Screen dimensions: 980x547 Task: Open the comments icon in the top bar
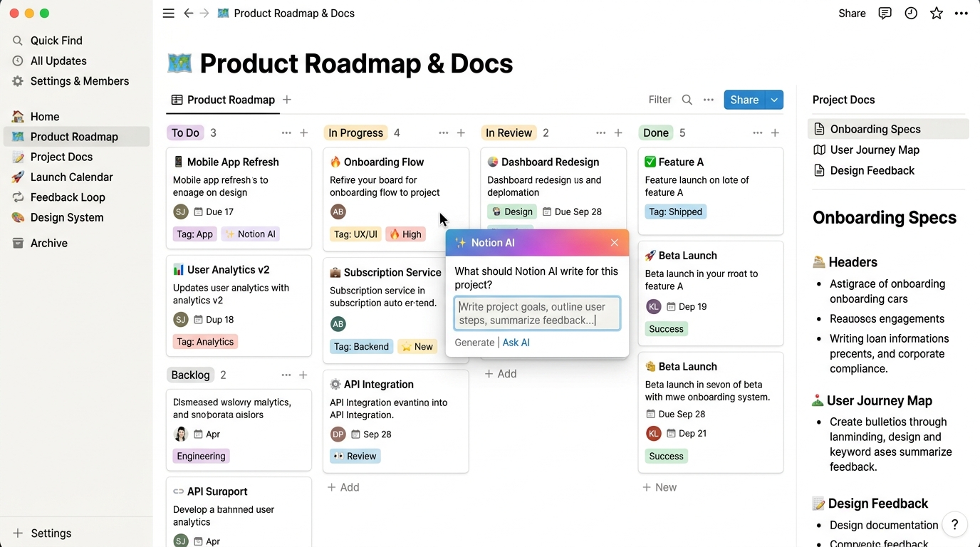(885, 14)
